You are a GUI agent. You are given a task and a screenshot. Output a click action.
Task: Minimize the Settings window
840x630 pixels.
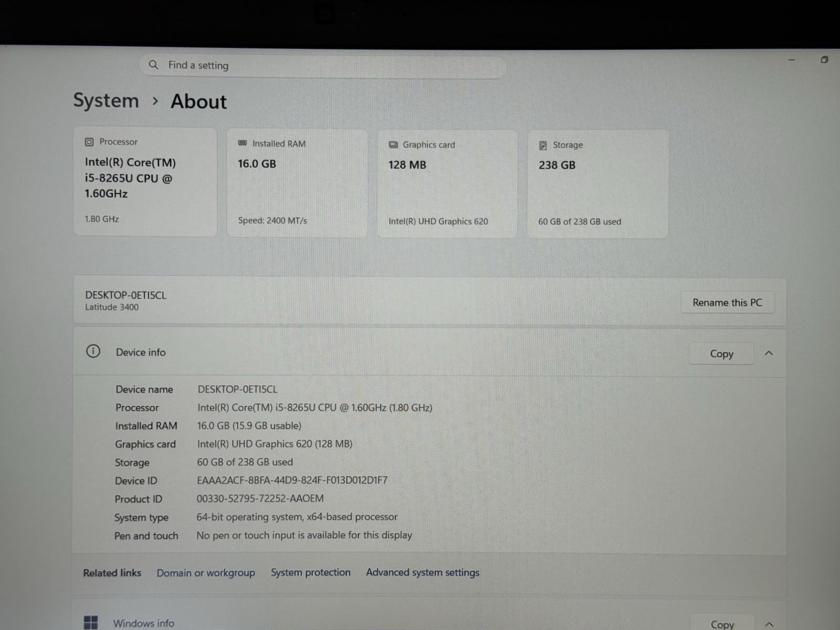(x=792, y=60)
